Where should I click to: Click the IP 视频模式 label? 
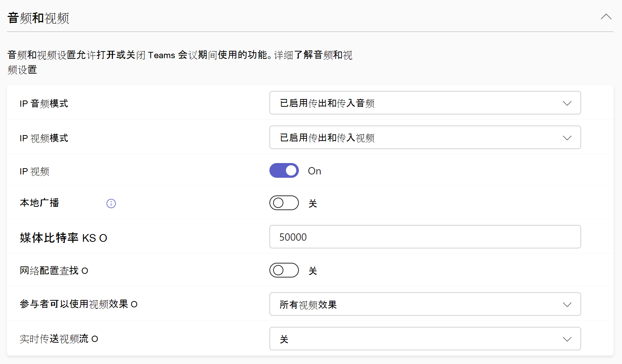pos(44,138)
